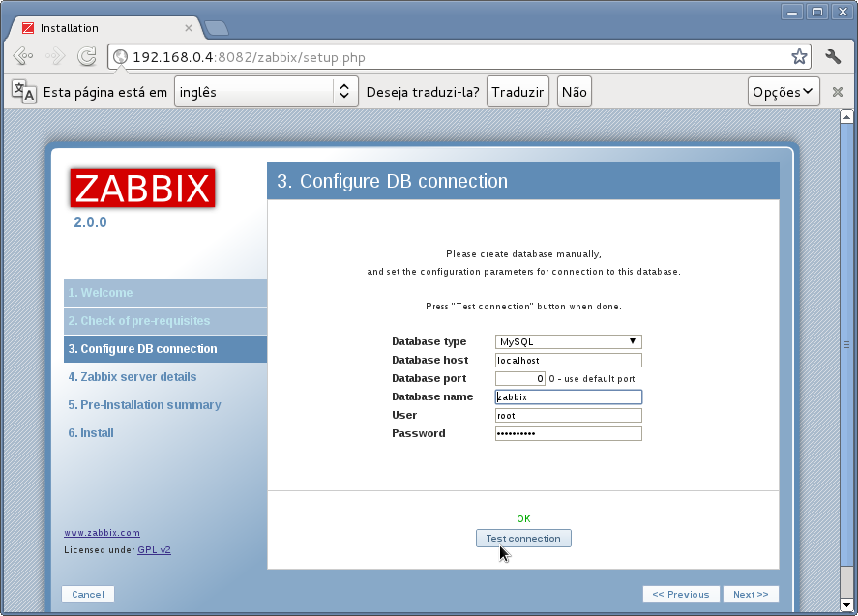Minimize the browser window
This screenshot has width=858, height=616.
point(792,12)
